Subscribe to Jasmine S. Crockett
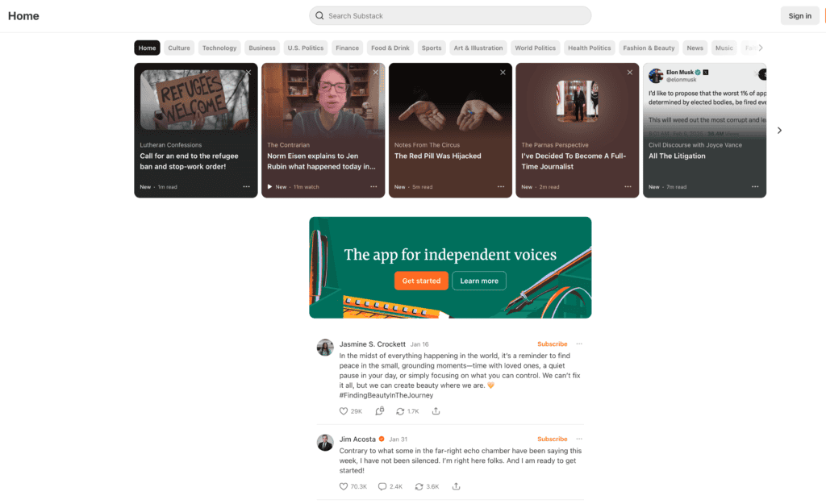Viewport: 826px width, 504px height. click(x=553, y=344)
